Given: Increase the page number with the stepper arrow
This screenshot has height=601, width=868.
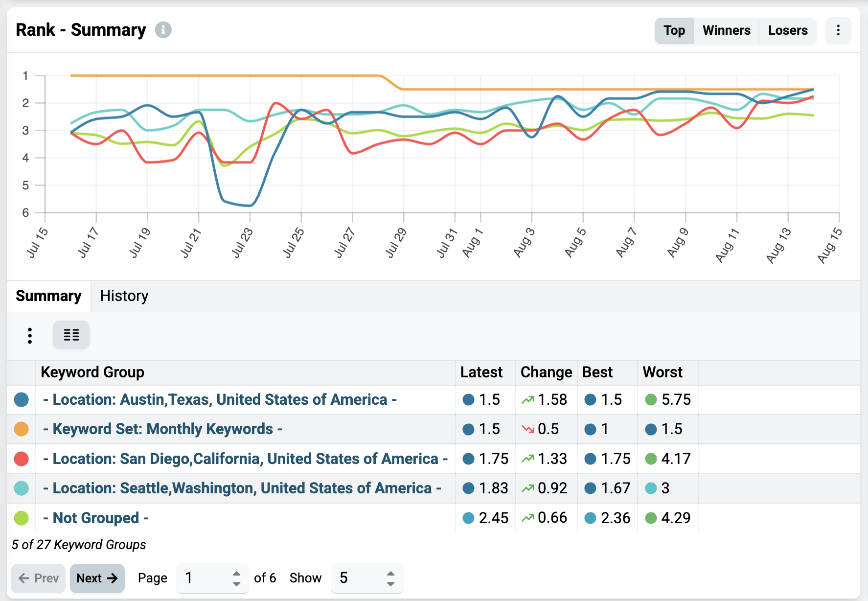Looking at the screenshot, I should pyautogui.click(x=237, y=573).
